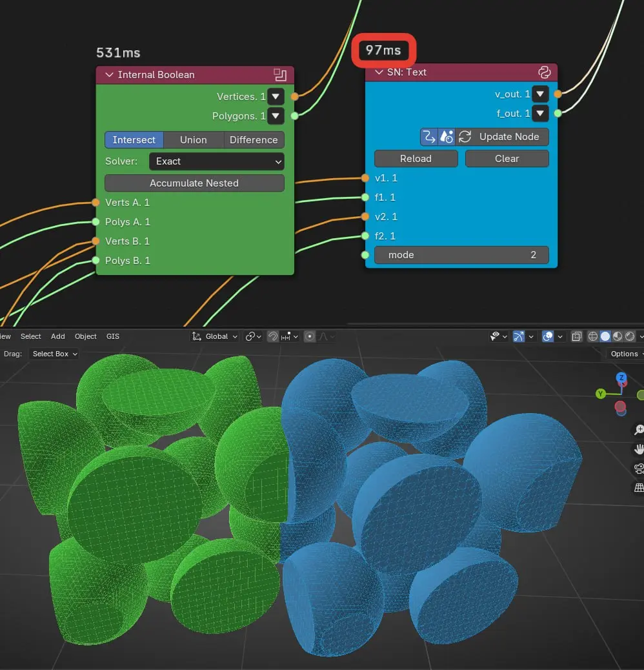Click the green Y axis gizmo circle
Viewport: 644px width, 670px height.
(x=601, y=394)
